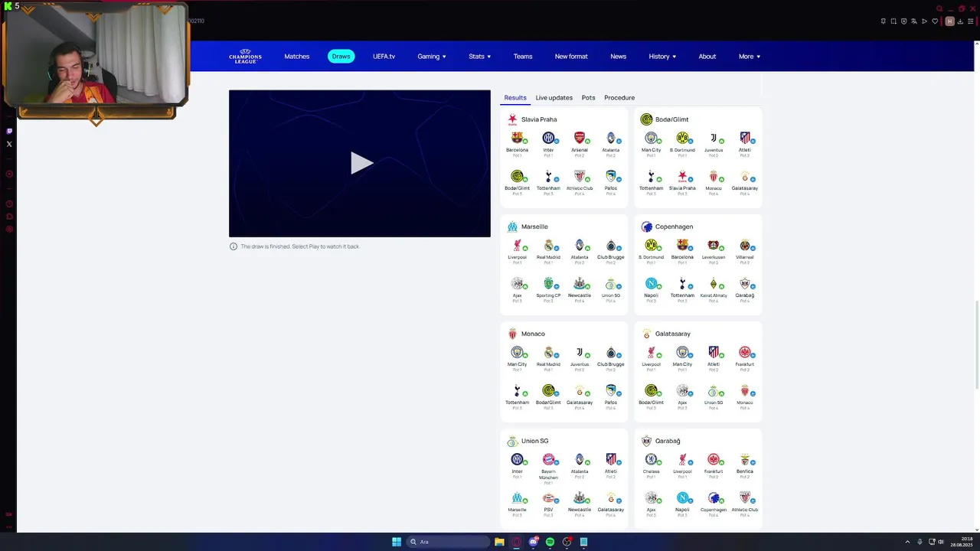This screenshot has height=551, width=980.
Task: Click Real Madrid crest in Marseille card
Action: coord(548,245)
